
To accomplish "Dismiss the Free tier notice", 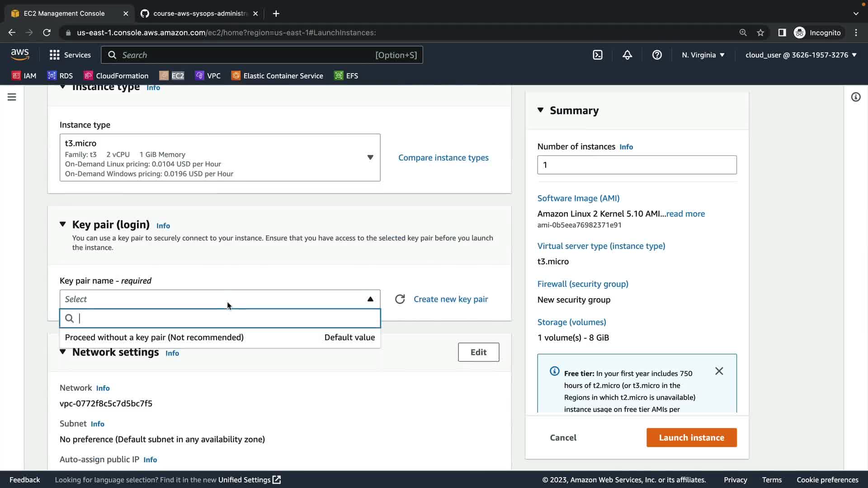I will pos(719,371).
